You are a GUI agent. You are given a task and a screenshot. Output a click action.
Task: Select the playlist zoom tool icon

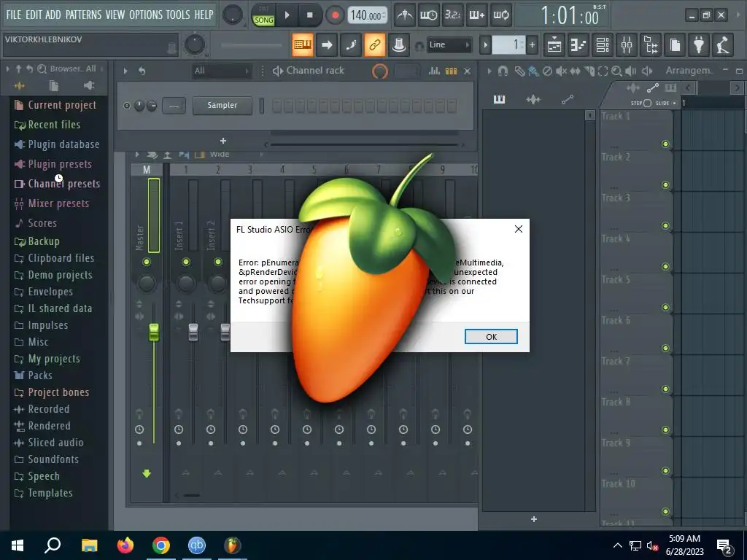pos(616,71)
